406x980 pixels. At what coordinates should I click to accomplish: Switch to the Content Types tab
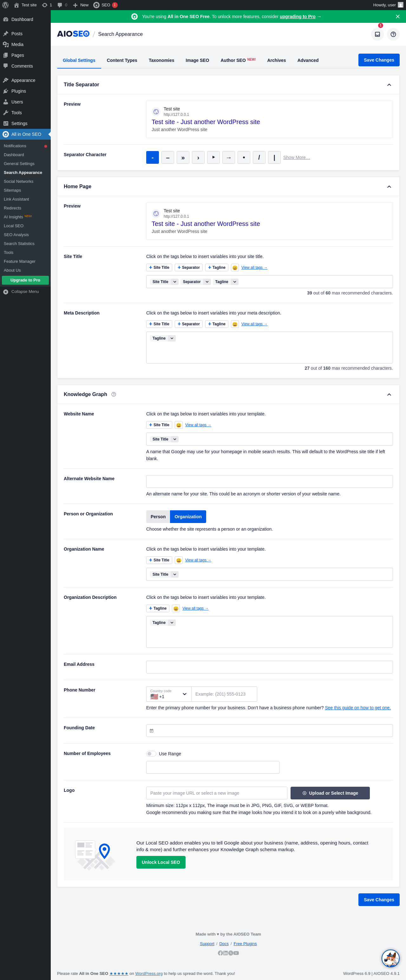(122, 61)
